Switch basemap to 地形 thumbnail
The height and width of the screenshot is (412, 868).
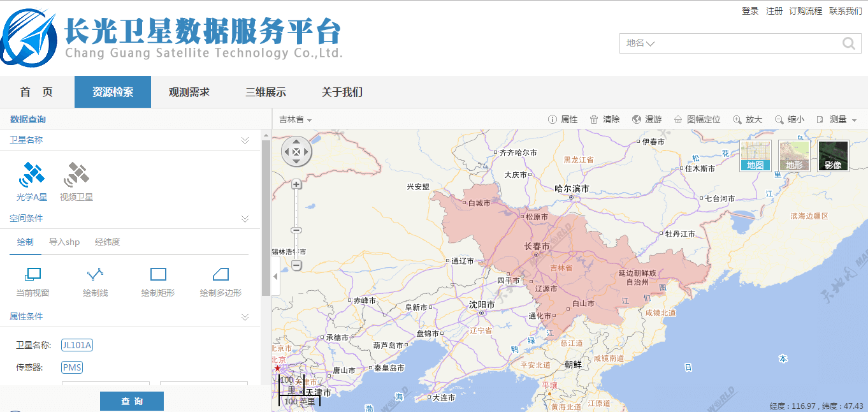(794, 156)
